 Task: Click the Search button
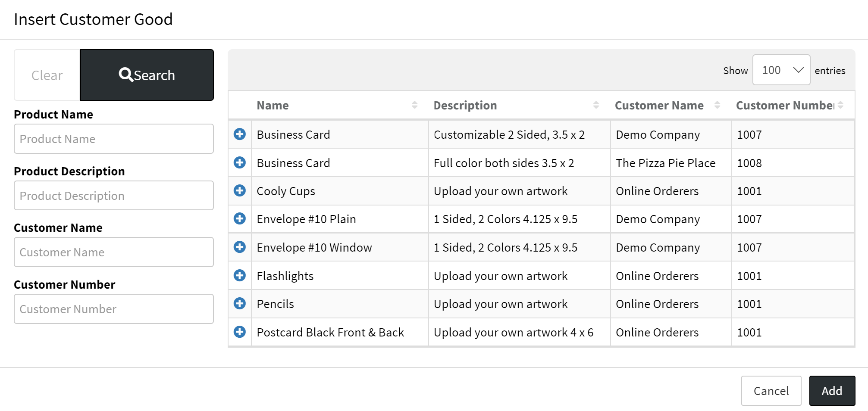click(147, 75)
